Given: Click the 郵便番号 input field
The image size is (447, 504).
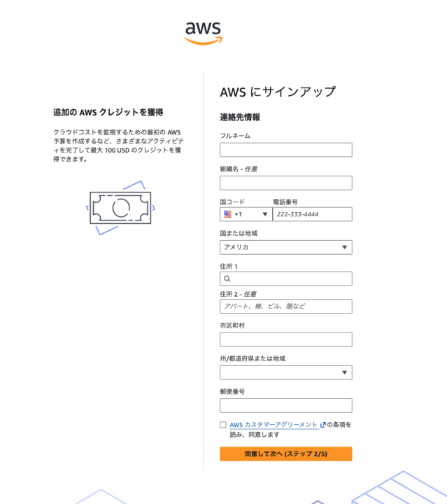Looking at the screenshot, I should click(x=286, y=405).
